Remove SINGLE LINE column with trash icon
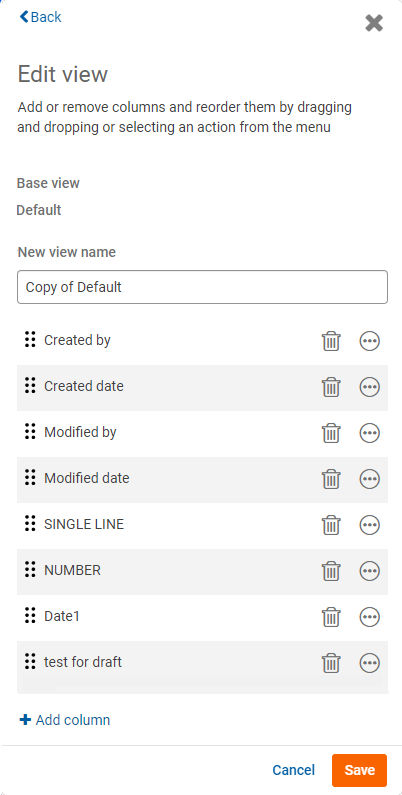 [331, 525]
